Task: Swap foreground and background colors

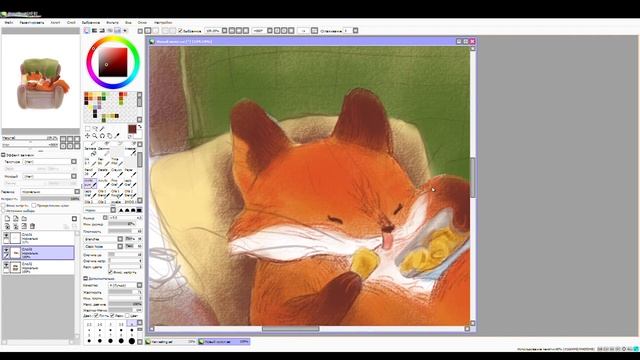Action: pyautogui.click(x=140, y=127)
